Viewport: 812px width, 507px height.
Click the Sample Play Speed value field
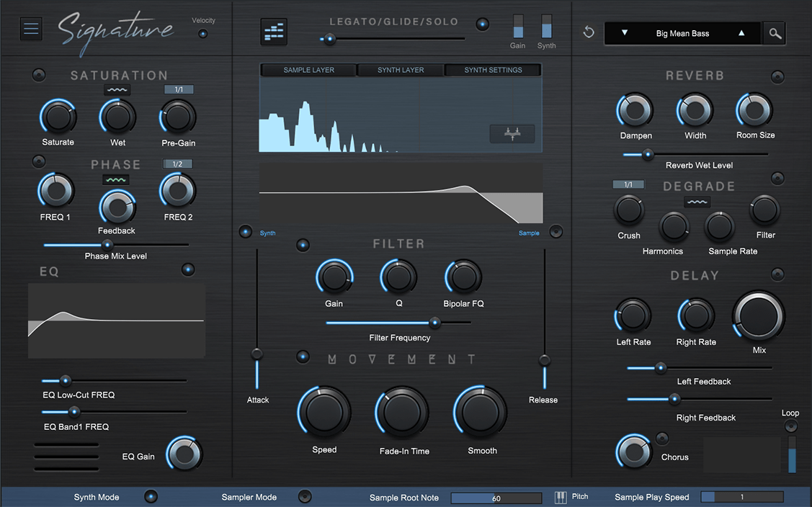[x=741, y=497]
